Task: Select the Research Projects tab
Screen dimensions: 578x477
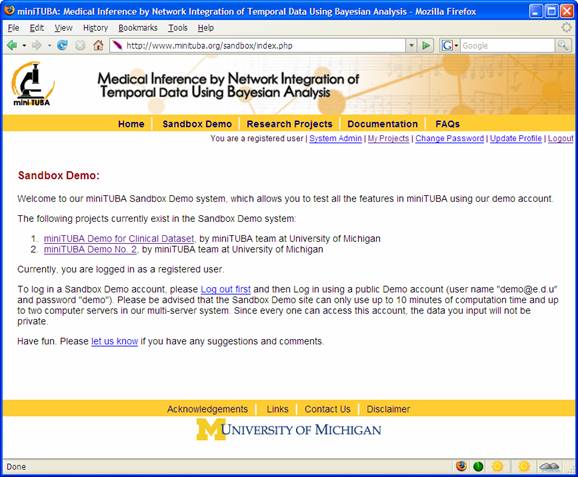Action: click(289, 124)
